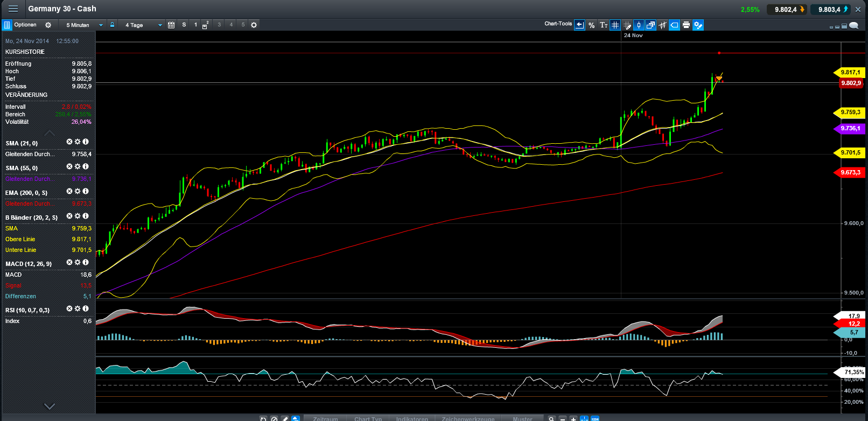Image resolution: width=868 pixels, height=421 pixels.
Task: Remove the RSI (10, 0,7, 0,3) indicator
Action: point(69,308)
